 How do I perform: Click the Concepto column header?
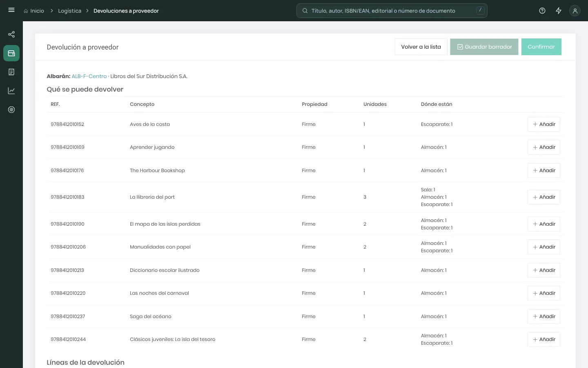coord(142,104)
